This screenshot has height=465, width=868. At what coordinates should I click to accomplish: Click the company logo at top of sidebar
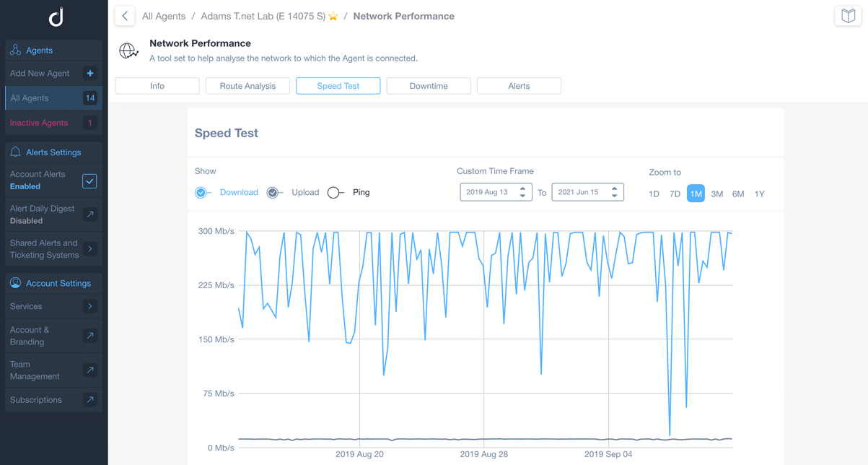(54, 16)
